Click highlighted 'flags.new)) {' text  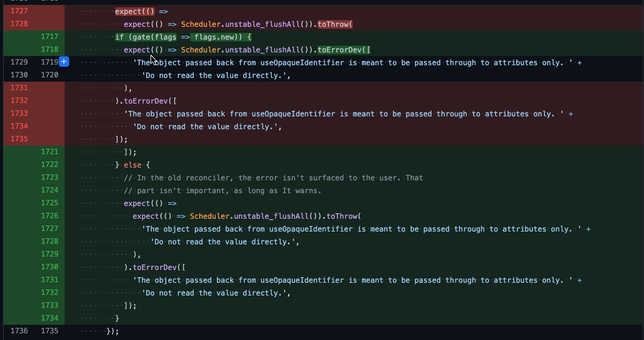(221, 37)
